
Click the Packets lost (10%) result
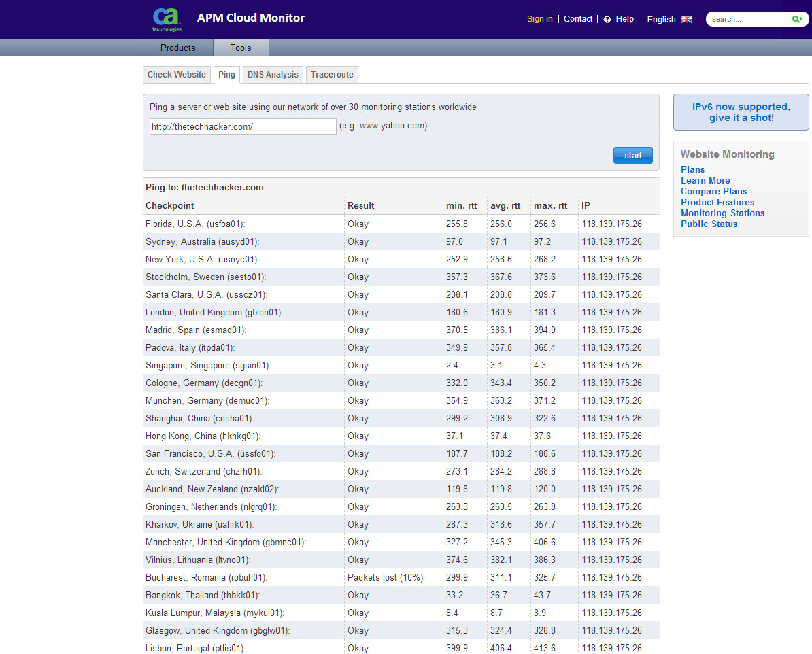[386, 577]
